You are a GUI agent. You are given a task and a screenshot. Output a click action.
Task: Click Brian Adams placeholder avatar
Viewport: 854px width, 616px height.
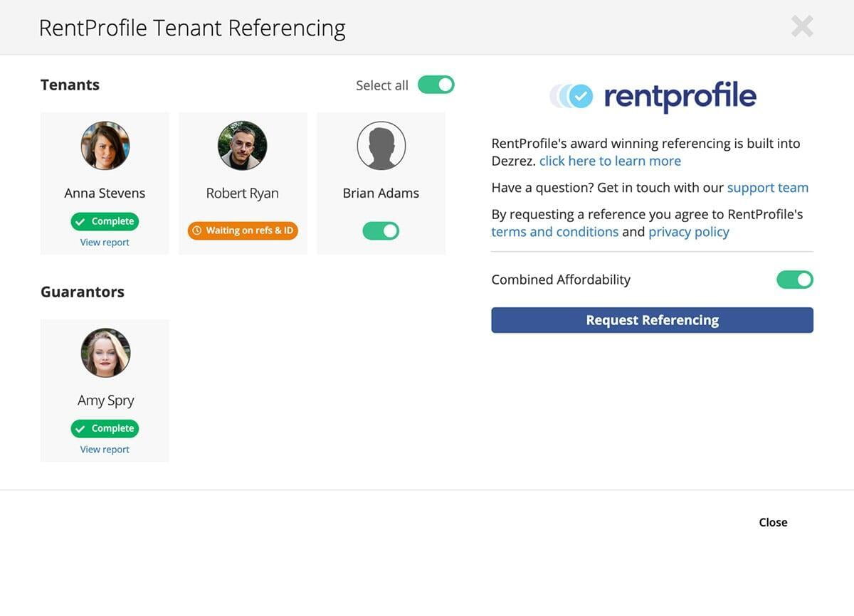click(x=381, y=146)
